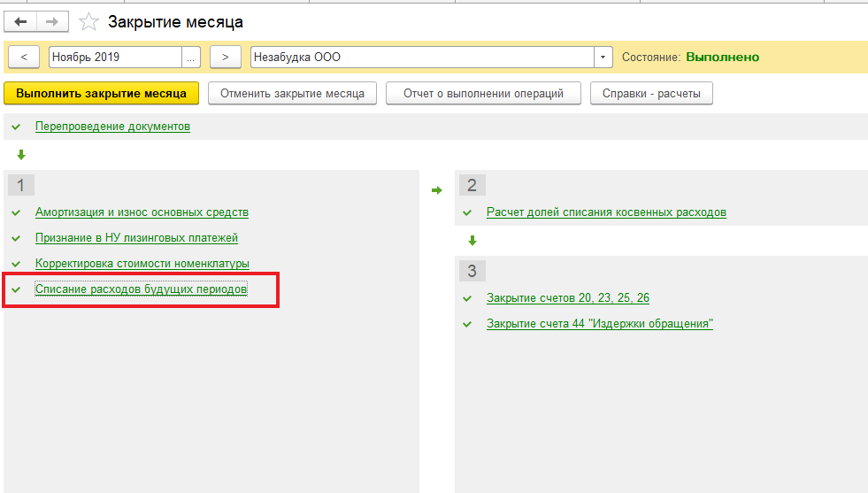868x493 pixels.
Task: Click checkmark beside Признание в НУ лизинговых
Action: [16, 238]
